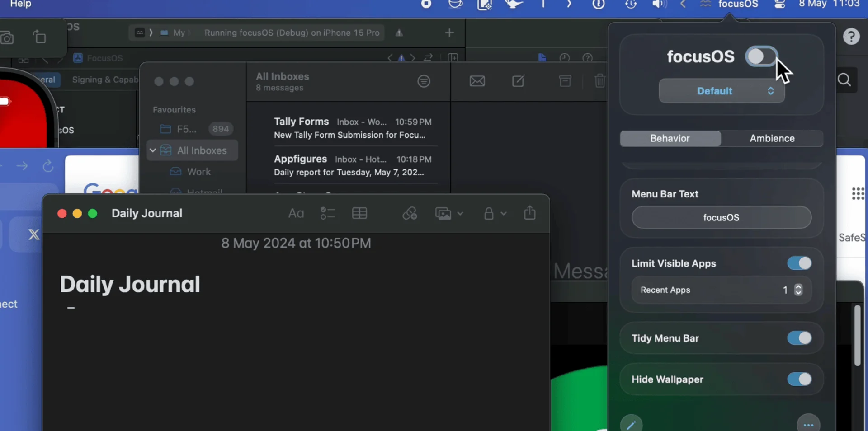Open the Signing & Capabilities tab in Xcode
Screen dimensions: 868x431
[105, 80]
